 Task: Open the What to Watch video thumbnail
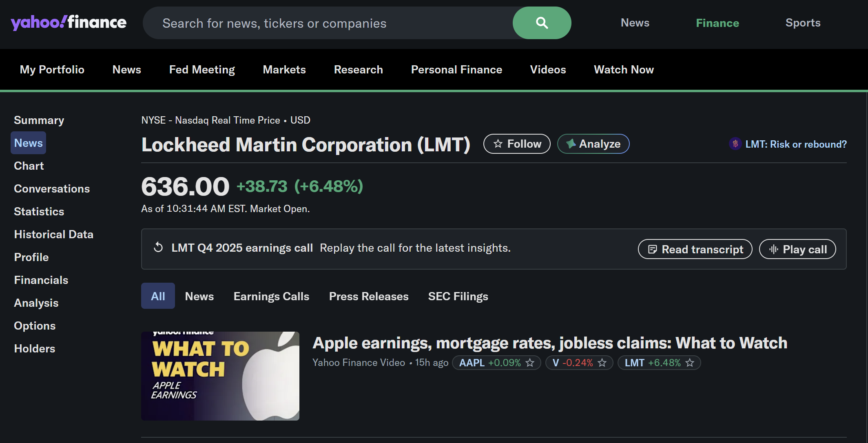point(220,376)
